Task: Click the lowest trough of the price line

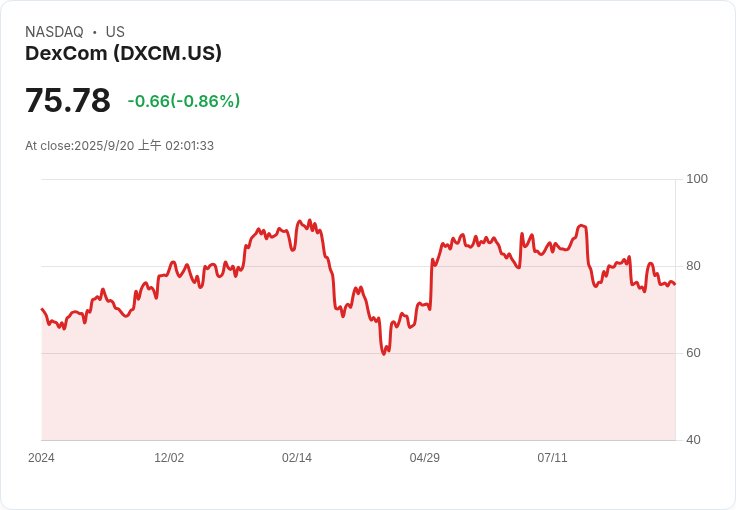Action: point(383,354)
